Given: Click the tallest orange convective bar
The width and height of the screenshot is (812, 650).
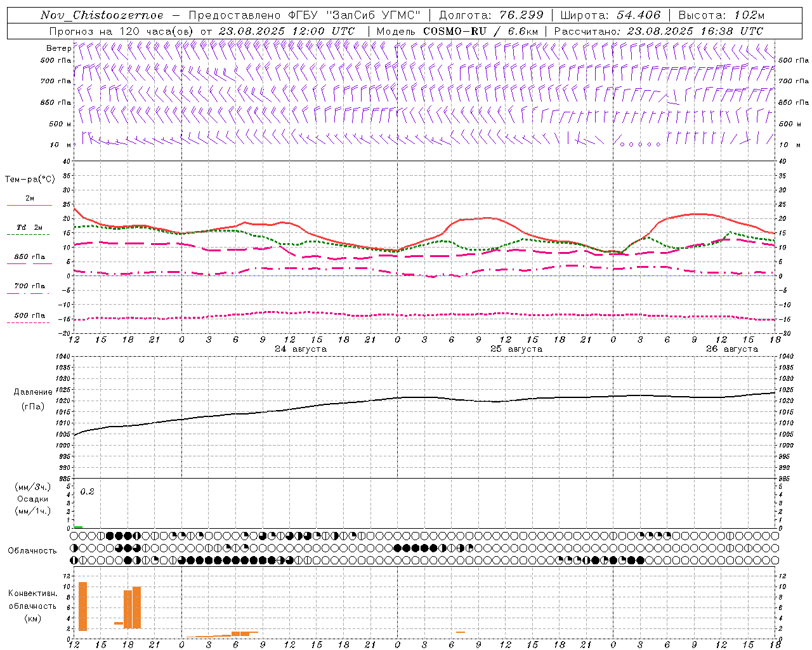Looking at the screenshot, I should [82, 606].
